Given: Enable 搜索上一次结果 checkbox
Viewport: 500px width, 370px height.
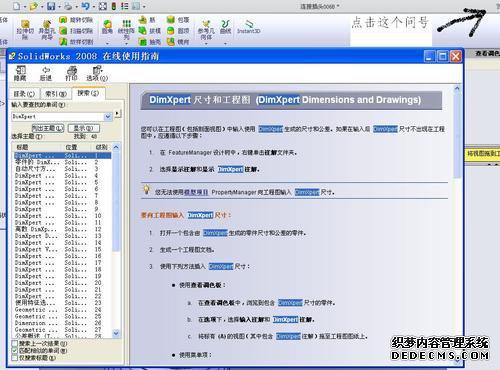Looking at the screenshot, I should tap(15, 343).
